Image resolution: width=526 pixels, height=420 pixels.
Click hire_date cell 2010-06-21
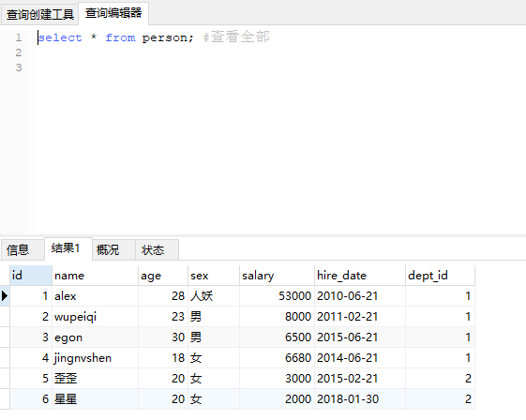pos(360,296)
